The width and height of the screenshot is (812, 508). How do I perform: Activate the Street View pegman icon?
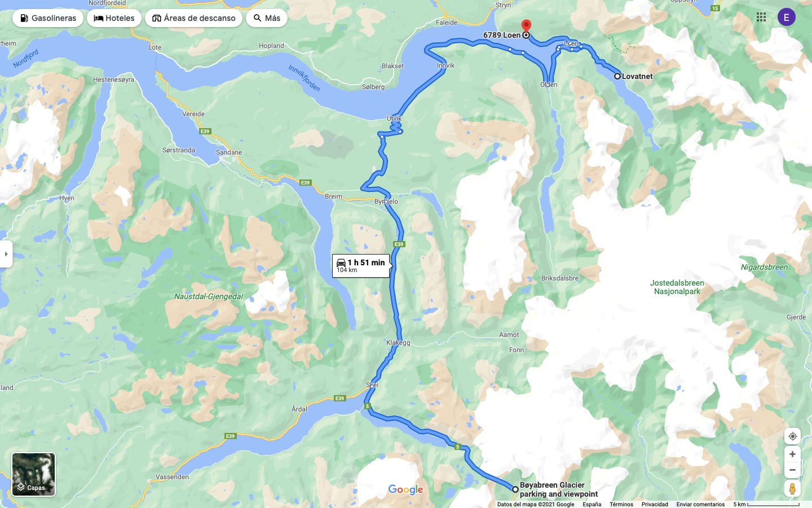coord(792,488)
